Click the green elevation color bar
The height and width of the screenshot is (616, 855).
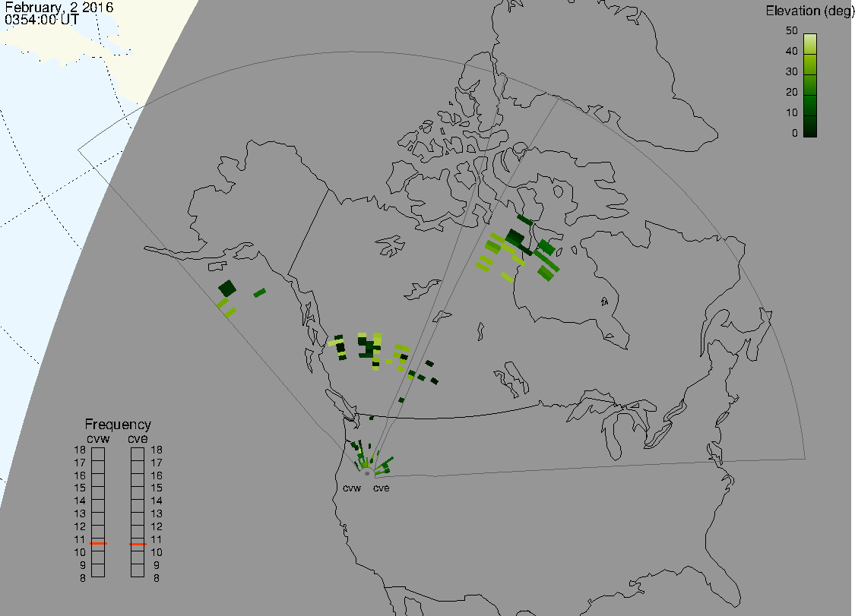coord(809,86)
